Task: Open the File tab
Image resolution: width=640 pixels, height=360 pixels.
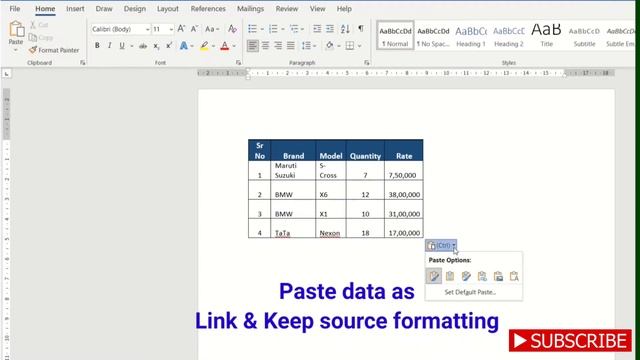Action: click(x=15, y=9)
